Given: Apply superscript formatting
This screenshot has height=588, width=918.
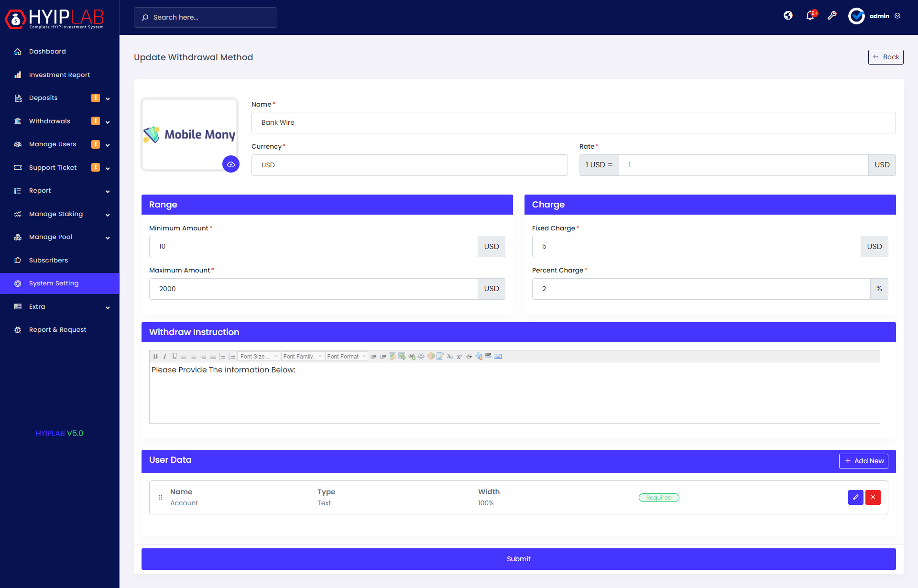Looking at the screenshot, I should 459,357.
